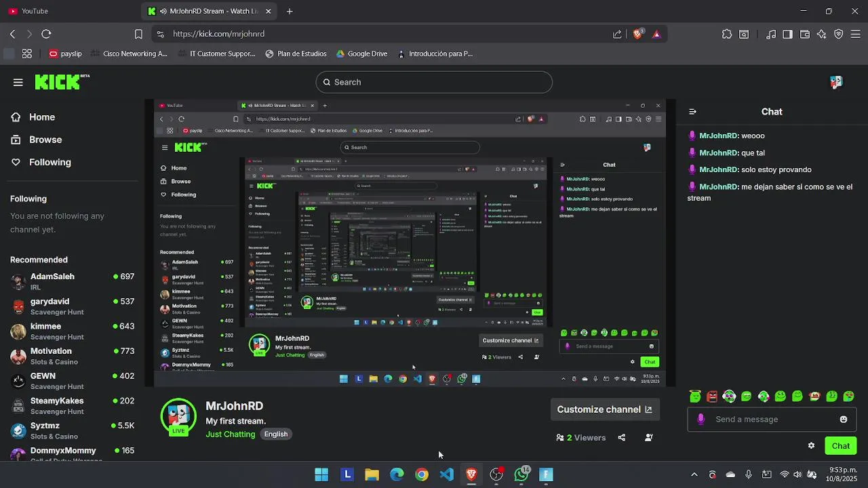Screen dimensions: 868x488
Task: Open the Brave playlist music icon
Action: 771,34
